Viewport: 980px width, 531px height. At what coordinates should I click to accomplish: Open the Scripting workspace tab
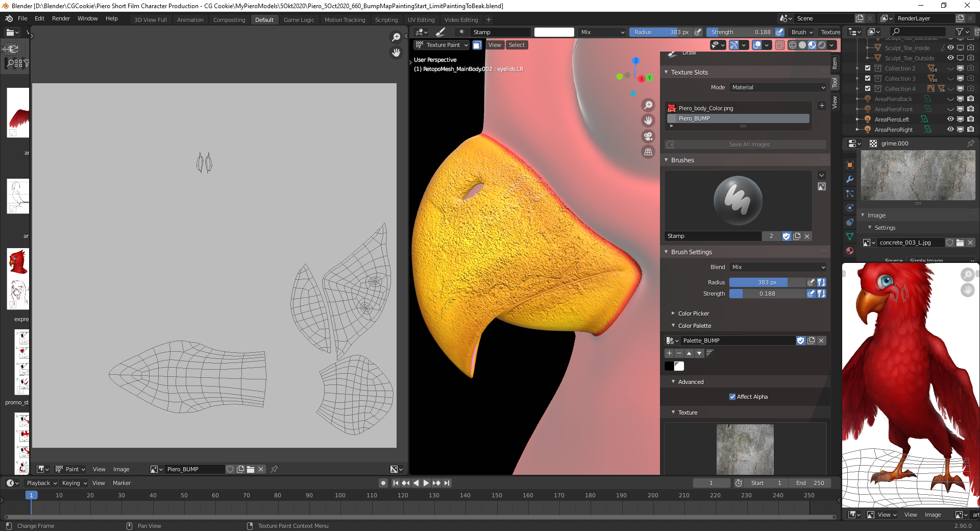pyautogui.click(x=386, y=19)
